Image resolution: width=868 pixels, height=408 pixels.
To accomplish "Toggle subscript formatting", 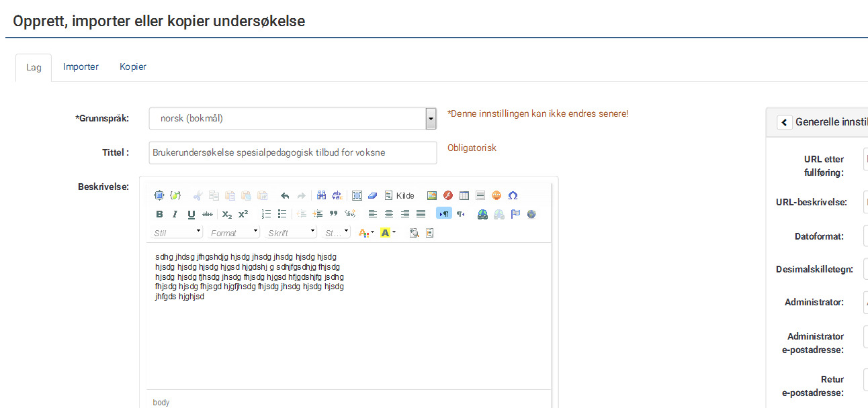I will pyautogui.click(x=227, y=214).
